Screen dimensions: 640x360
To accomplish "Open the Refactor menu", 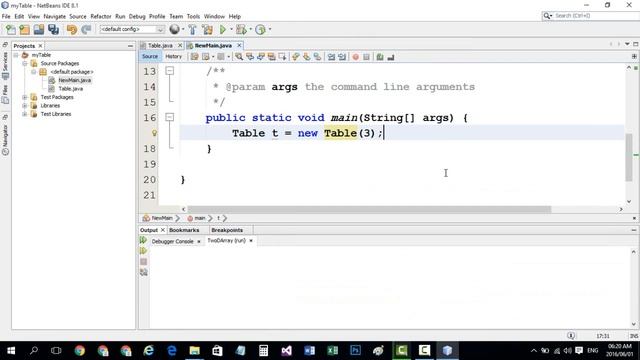I will [x=100, y=16].
